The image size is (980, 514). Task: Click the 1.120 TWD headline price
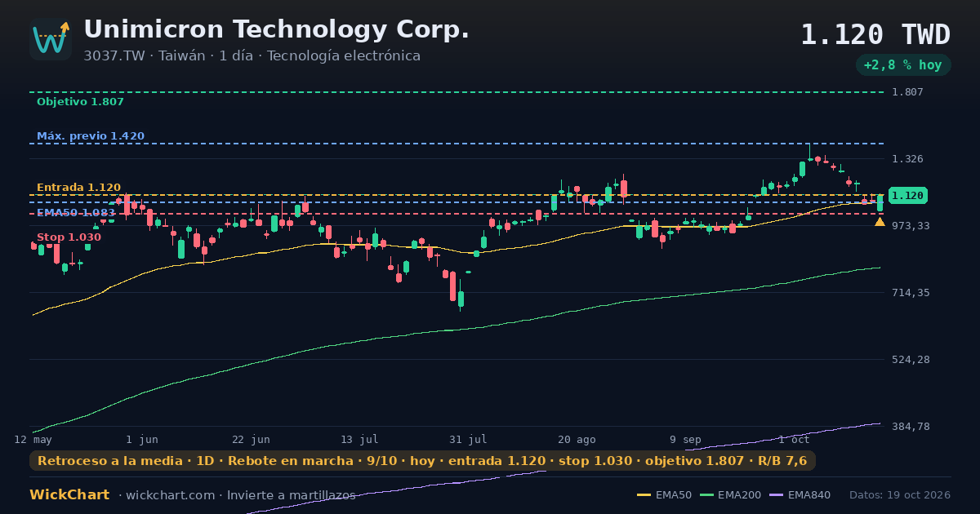pyautogui.click(x=875, y=35)
